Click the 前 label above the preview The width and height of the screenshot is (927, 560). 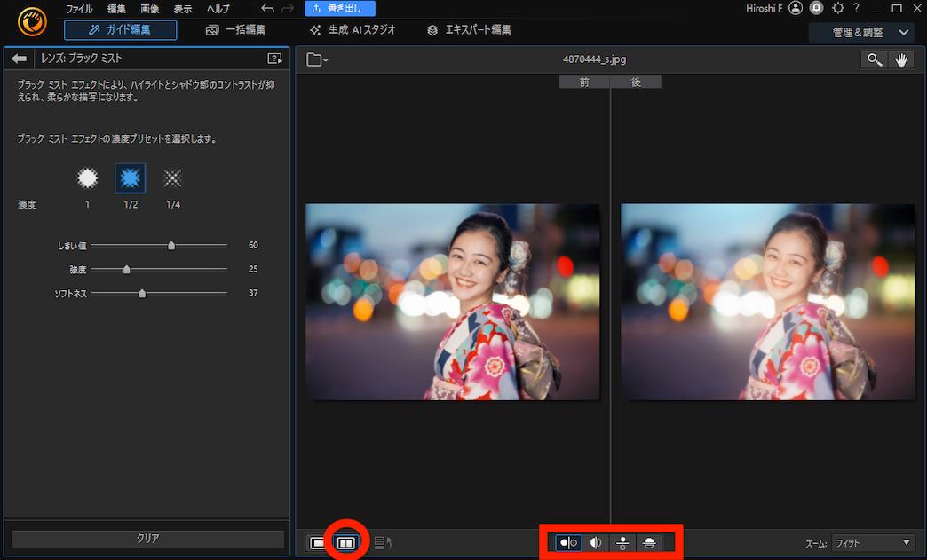584,83
